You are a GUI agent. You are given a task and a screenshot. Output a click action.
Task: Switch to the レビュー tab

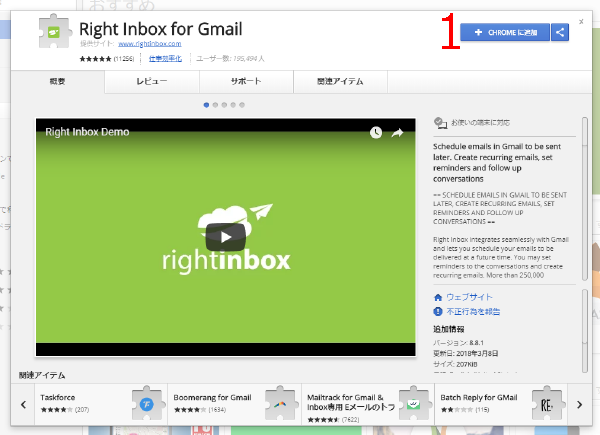coord(152,81)
